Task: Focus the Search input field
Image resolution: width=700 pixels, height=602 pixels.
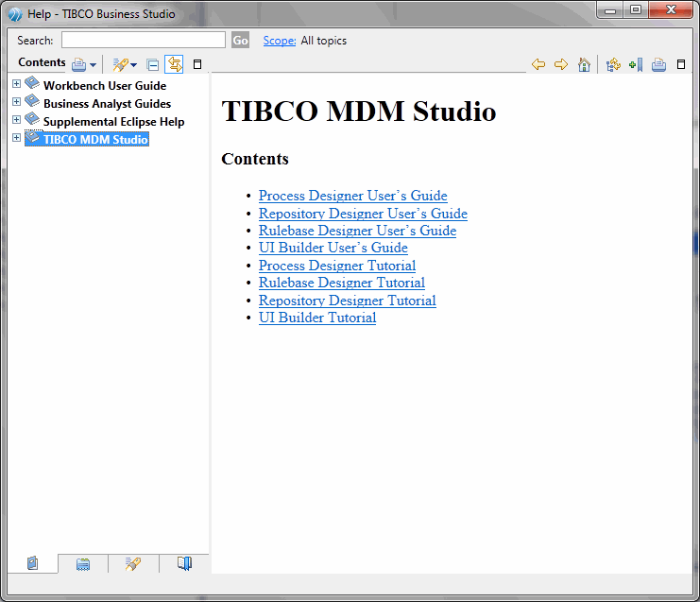Action: pos(144,40)
